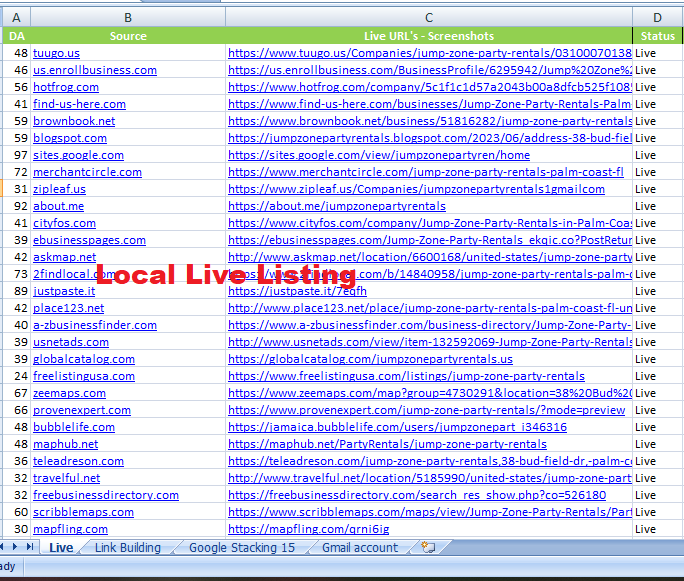Switch to the Link Building sheet tab
The width and height of the screenshot is (684, 581).
click(x=127, y=547)
